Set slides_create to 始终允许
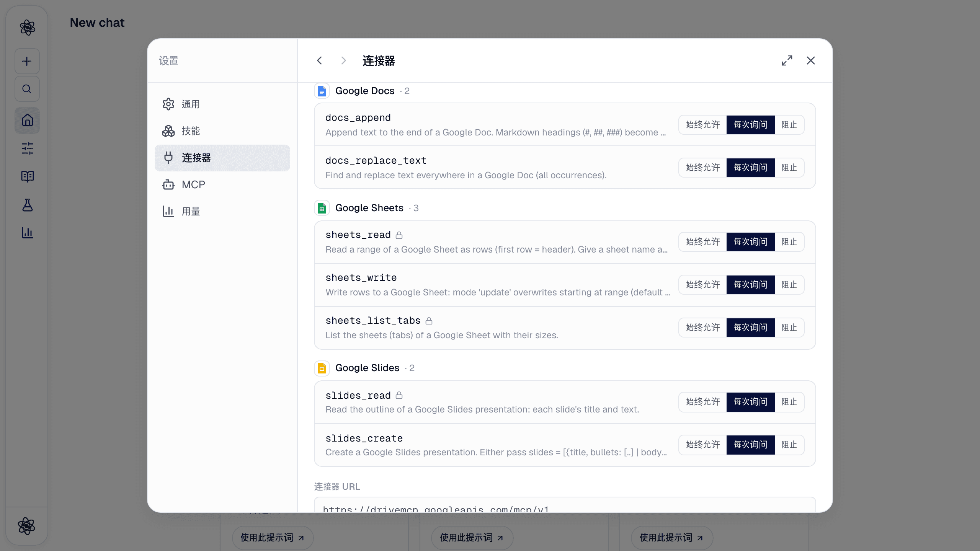This screenshot has height=551, width=980. [703, 445]
